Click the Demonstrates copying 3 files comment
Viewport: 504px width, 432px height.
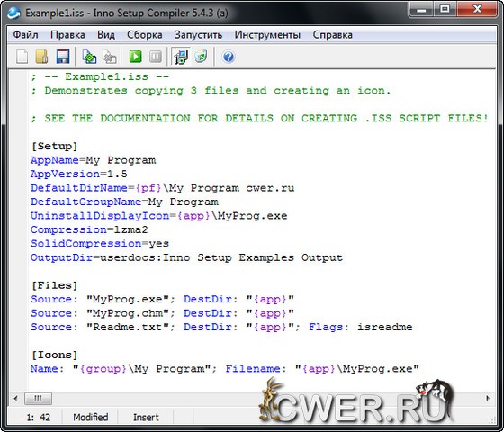tap(211, 91)
